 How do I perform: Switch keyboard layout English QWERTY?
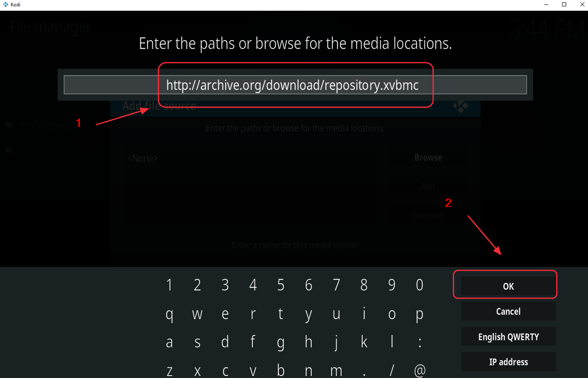coord(509,337)
